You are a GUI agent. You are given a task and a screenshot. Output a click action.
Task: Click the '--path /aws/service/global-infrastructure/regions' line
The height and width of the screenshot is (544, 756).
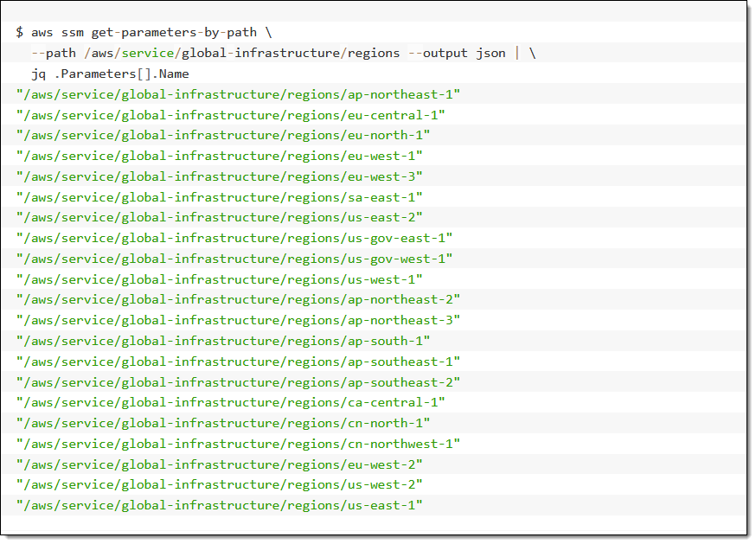[x=284, y=53]
